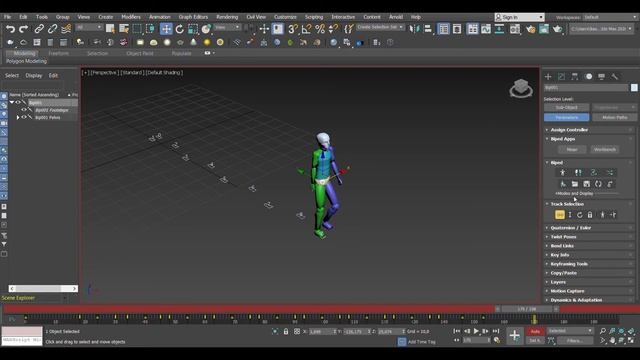Screen dimensions: 640x360
Task: Click the Undo arrow icon
Action: [x=10, y=29]
